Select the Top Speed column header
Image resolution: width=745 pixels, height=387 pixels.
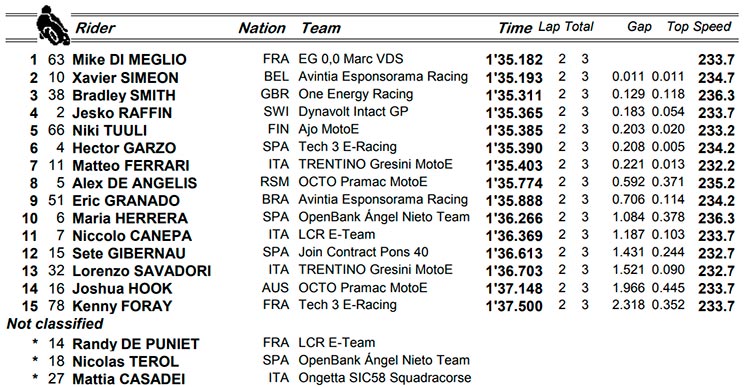click(698, 27)
